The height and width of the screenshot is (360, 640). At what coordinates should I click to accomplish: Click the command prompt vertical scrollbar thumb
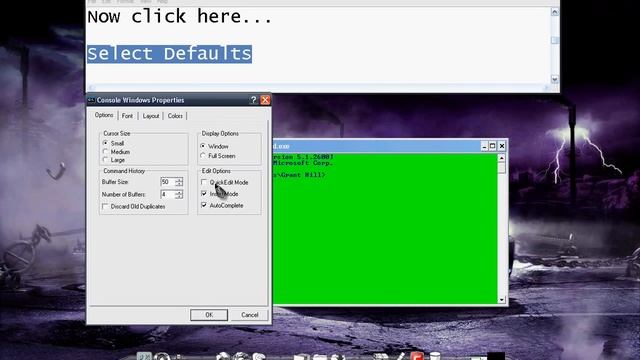(x=502, y=167)
